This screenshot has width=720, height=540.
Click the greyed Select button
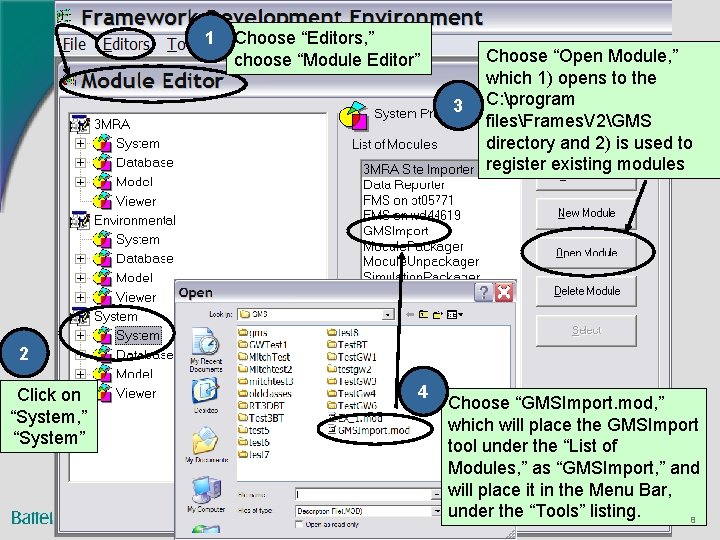[586, 331]
